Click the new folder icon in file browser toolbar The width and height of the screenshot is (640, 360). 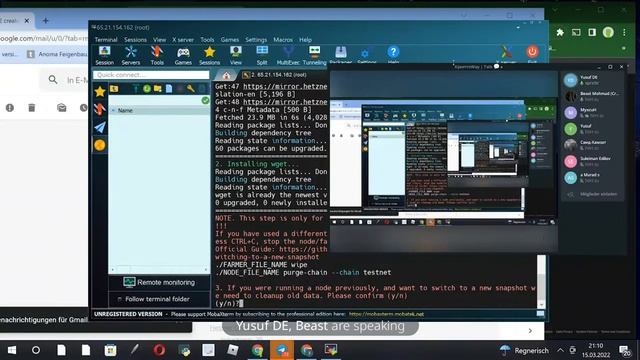158,89
